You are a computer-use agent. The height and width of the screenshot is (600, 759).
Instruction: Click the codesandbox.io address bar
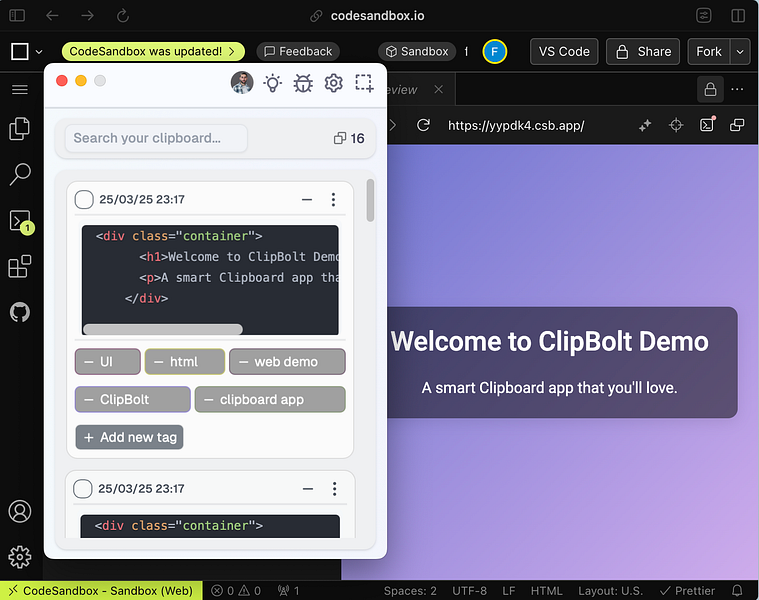pos(377,16)
